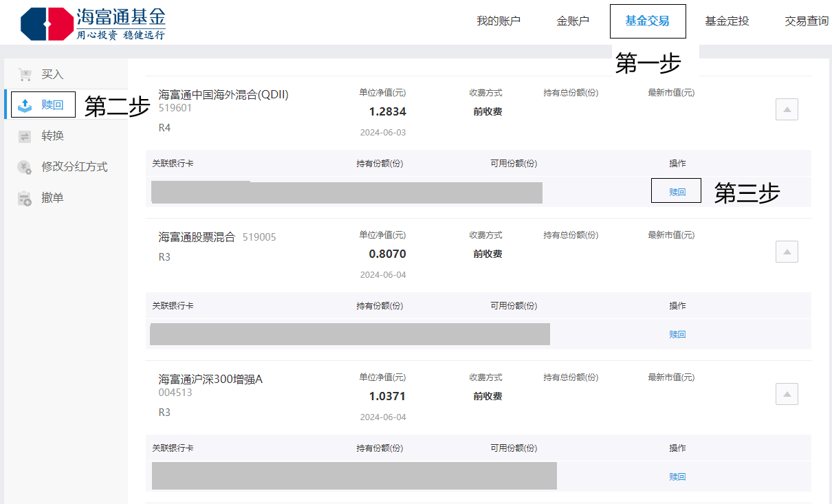Click 最新市值(元) header in 海富通股票混合 row
The height and width of the screenshot is (504, 832).
coord(671,235)
